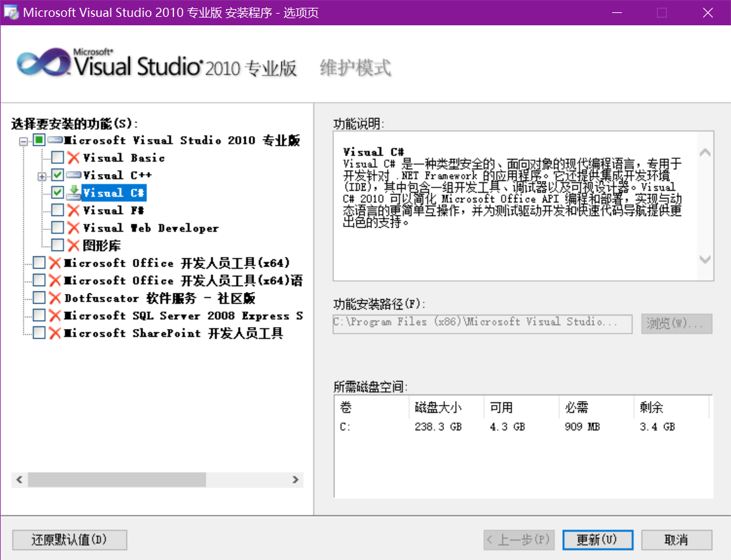Check the Microsoft SQL Server 2008 Express checkbox

click(39, 315)
